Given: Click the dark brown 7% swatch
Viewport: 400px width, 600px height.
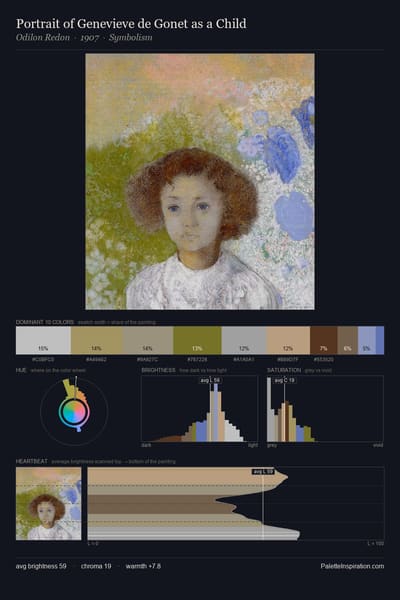Looking at the screenshot, I should pyautogui.click(x=323, y=340).
